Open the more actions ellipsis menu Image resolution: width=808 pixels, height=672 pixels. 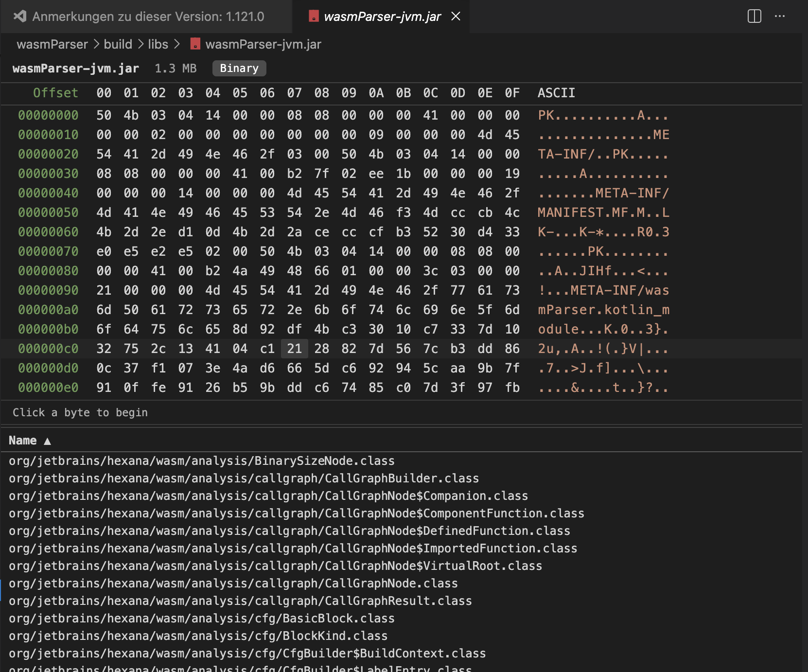pos(780,16)
